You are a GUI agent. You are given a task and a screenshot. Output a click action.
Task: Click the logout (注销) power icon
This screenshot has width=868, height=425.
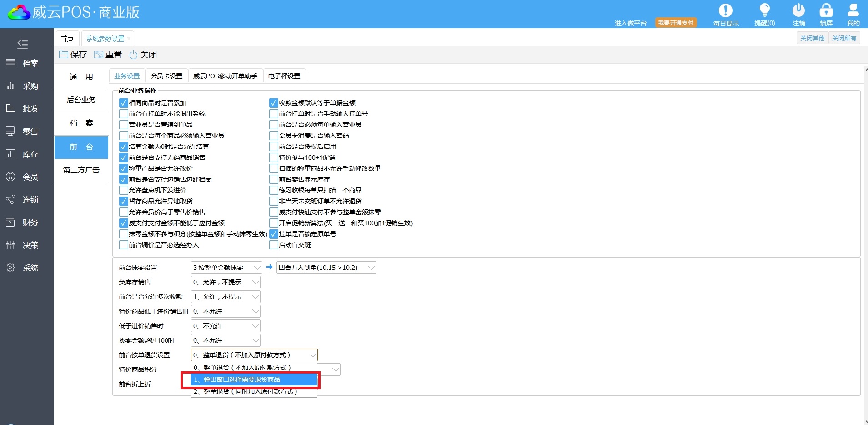click(798, 11)
